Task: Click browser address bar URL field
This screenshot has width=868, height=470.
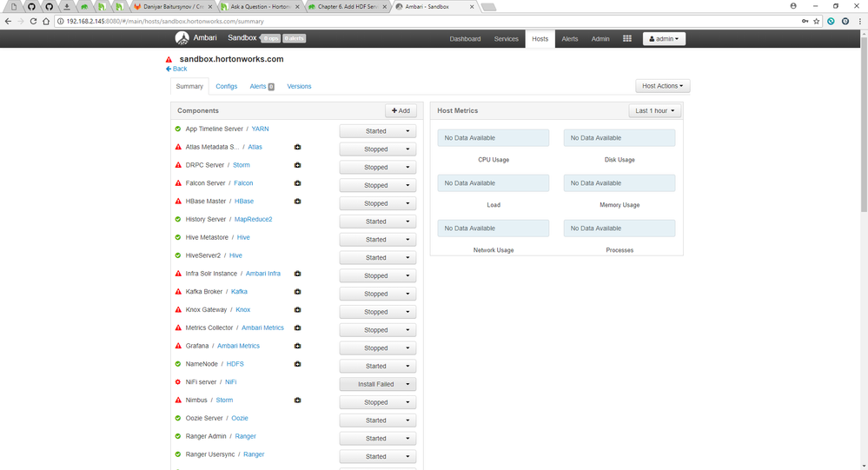Action: (427, 21)
